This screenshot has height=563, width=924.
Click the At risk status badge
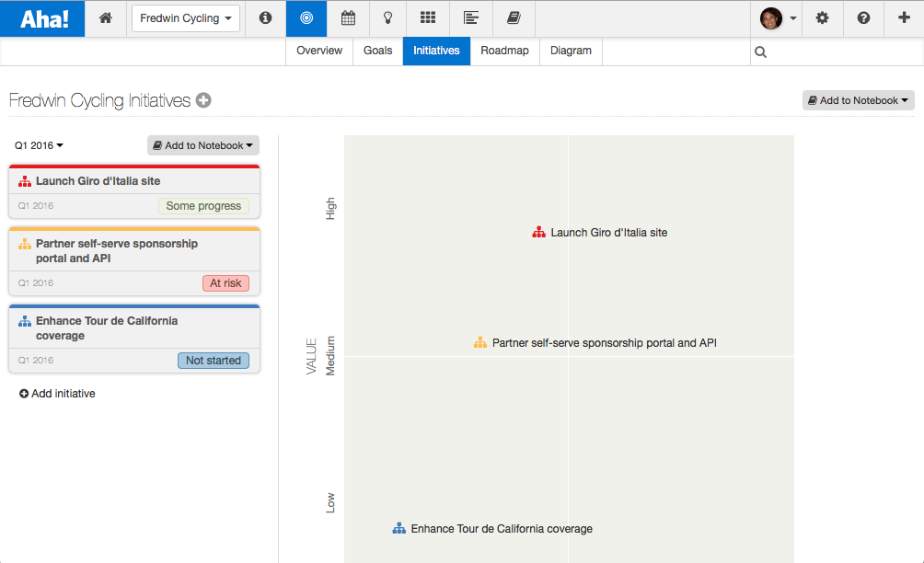[225, 283]
